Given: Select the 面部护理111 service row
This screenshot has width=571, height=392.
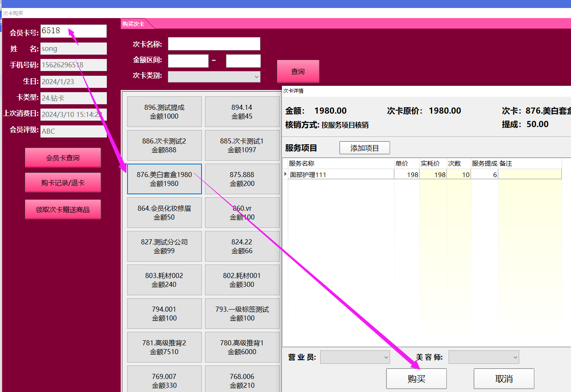Looking at the screenshot, I should pyautogui.click(x=341, y=175).
